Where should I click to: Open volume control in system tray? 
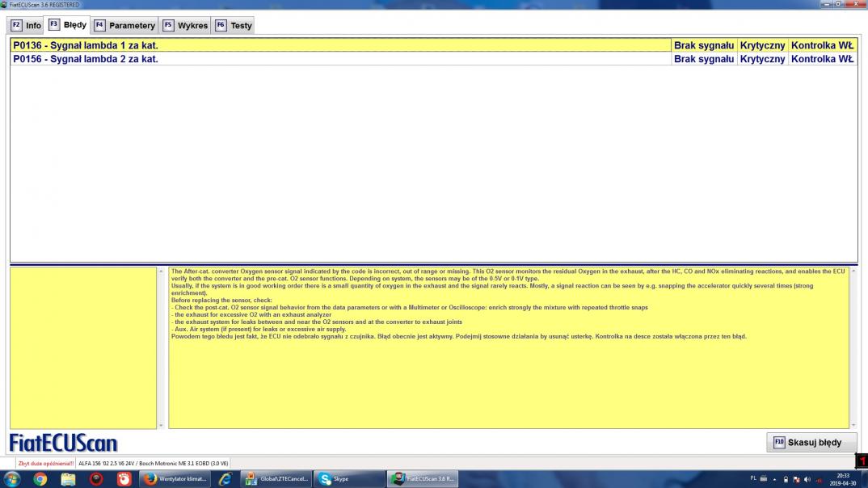[807, 479]
